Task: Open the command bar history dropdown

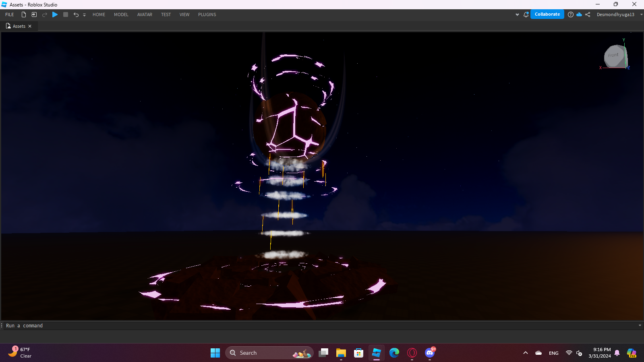Action: coord(640,325)
